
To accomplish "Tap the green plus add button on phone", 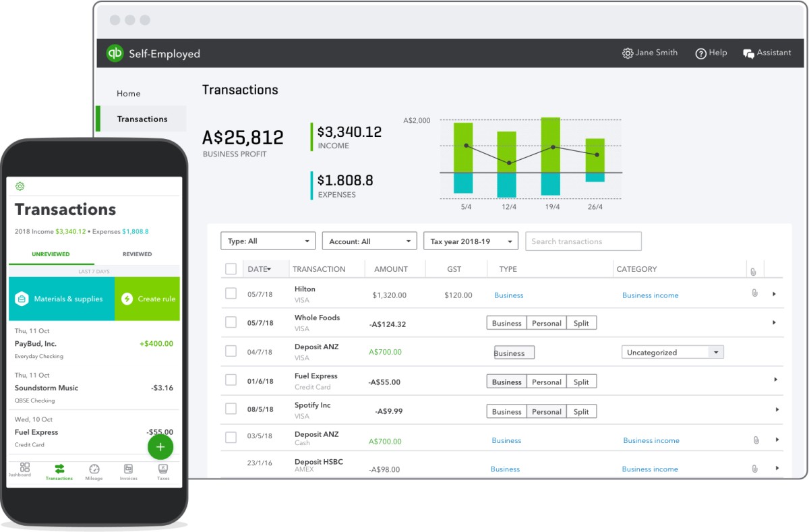I will (160, 446).
